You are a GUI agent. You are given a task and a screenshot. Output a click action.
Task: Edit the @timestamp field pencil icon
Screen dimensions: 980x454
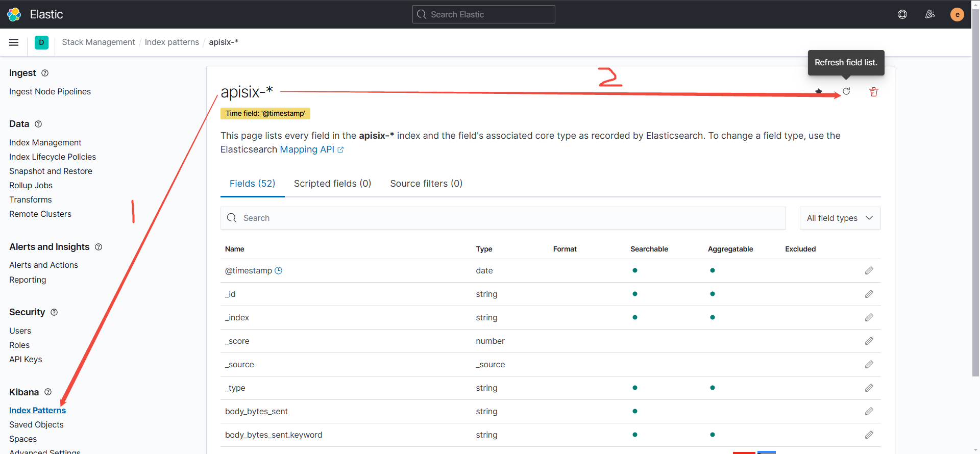pos(869,270)
